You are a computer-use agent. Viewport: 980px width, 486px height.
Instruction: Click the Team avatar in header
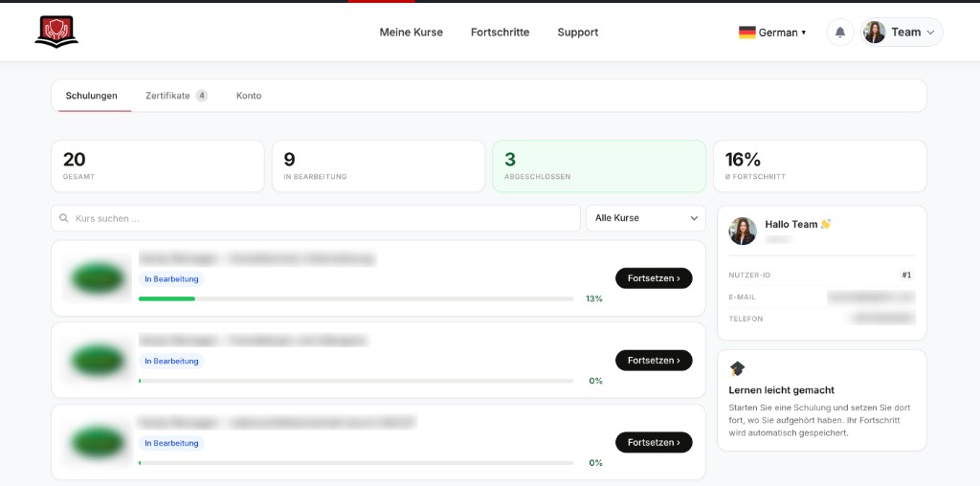[x=875, y=32]
